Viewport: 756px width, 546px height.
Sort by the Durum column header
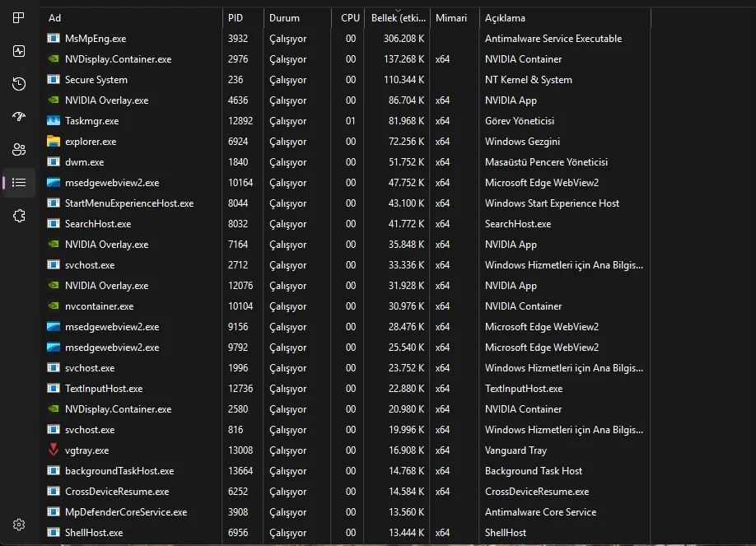pyautogui.click(x=297, y=18)
